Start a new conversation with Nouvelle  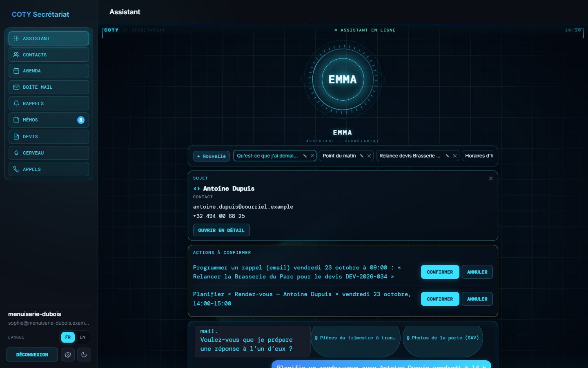tap(212, 156)
